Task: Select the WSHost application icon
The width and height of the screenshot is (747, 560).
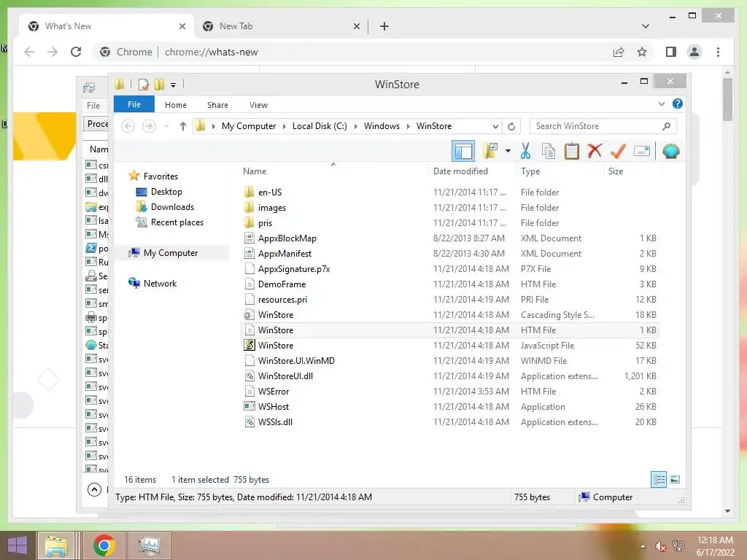Action: coord(249,406)
